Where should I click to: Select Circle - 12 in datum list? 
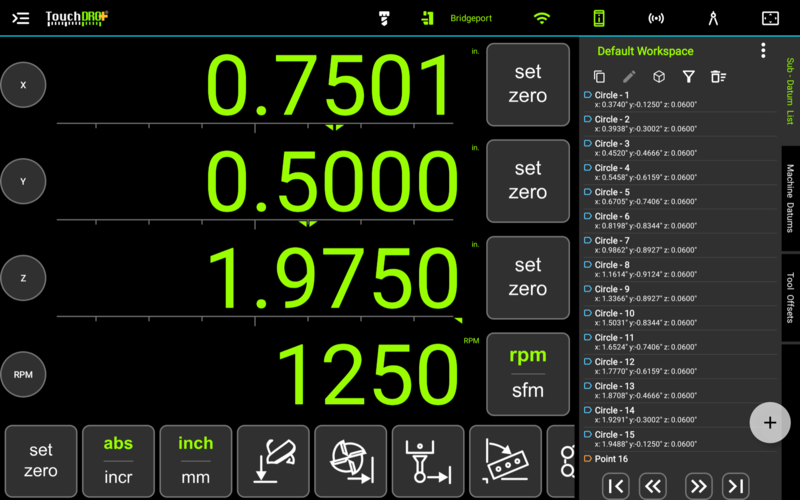coord(680,366)
